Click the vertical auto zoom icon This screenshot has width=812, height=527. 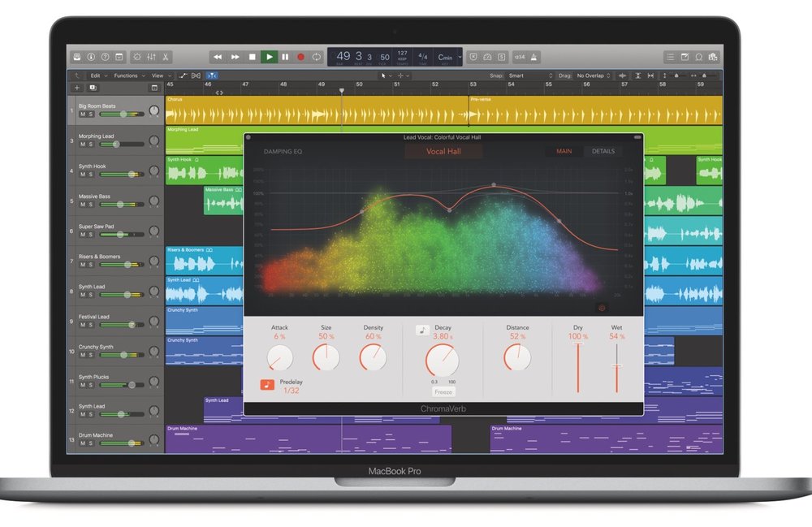[x=638, y=76]
